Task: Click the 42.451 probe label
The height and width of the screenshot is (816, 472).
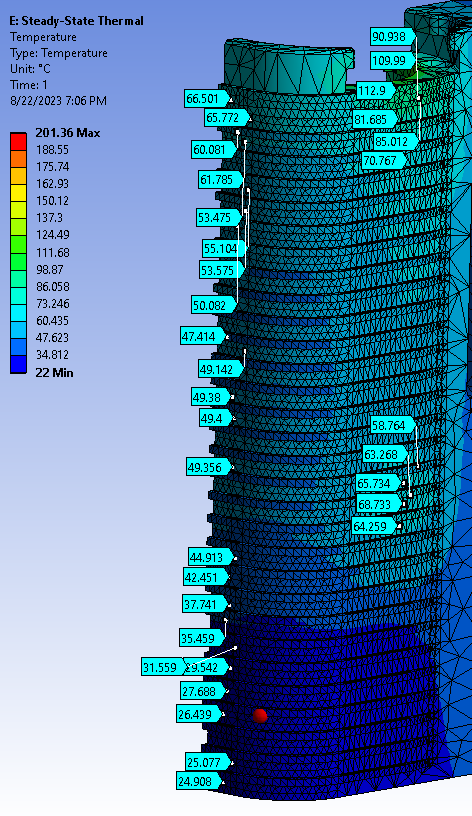Action: (206, 577)
